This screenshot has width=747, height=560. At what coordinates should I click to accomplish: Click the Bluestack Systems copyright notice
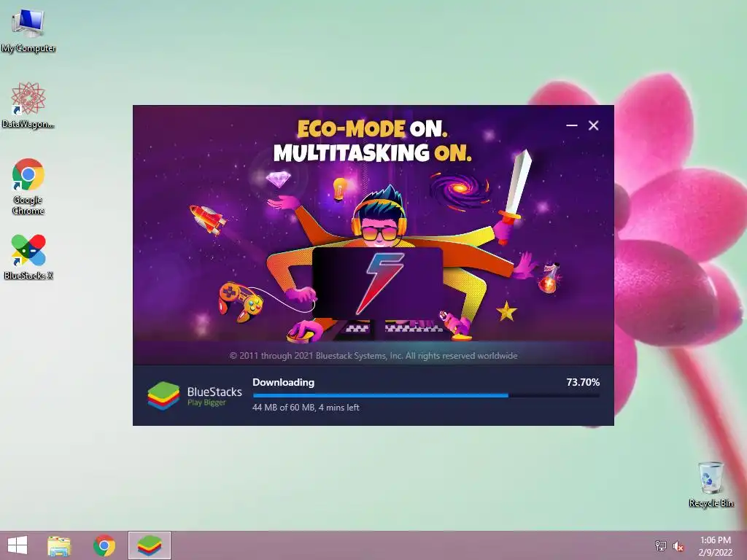(373, 356)
